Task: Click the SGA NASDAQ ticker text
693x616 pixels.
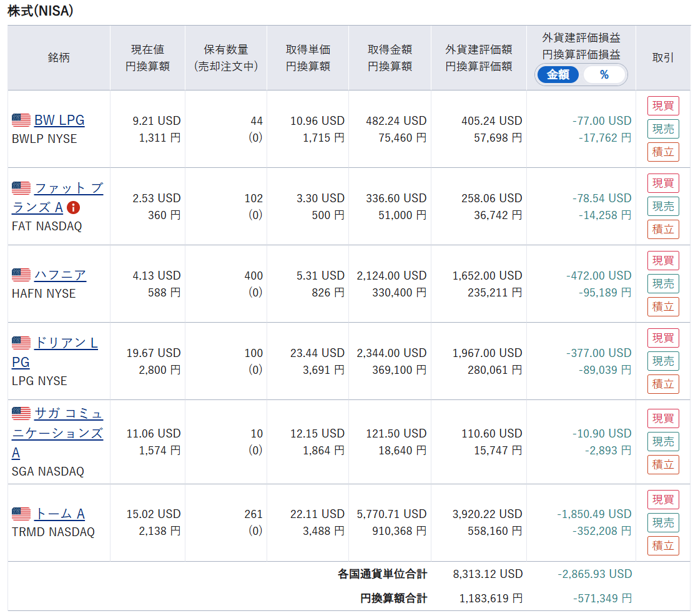Action: pyautogui.click(x=47, y=471)
